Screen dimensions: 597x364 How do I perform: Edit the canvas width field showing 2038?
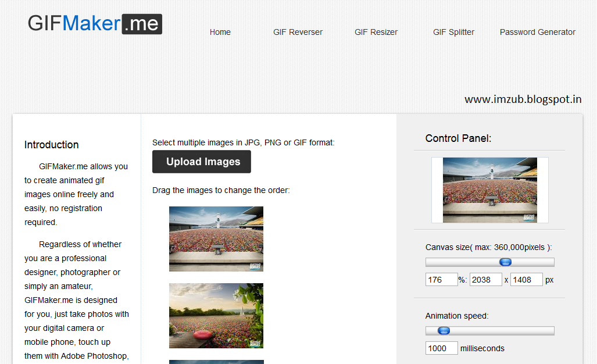click(x=485, y=279)
